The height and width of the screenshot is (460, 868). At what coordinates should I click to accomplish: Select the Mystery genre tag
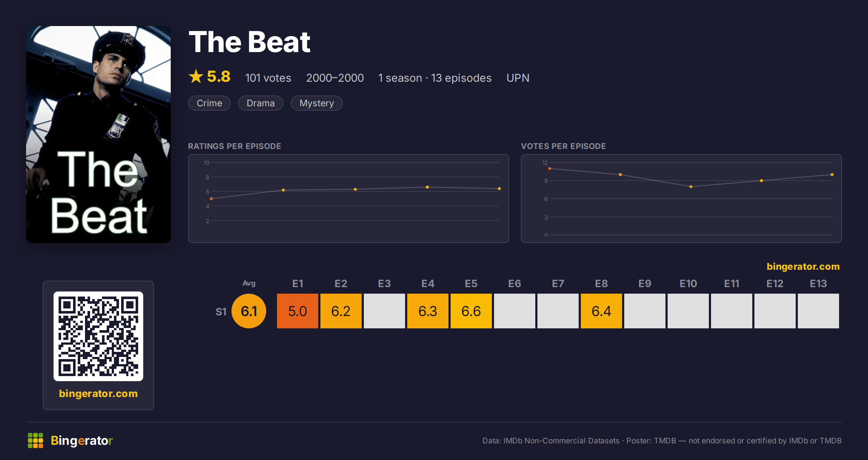[x=317, y=103]
